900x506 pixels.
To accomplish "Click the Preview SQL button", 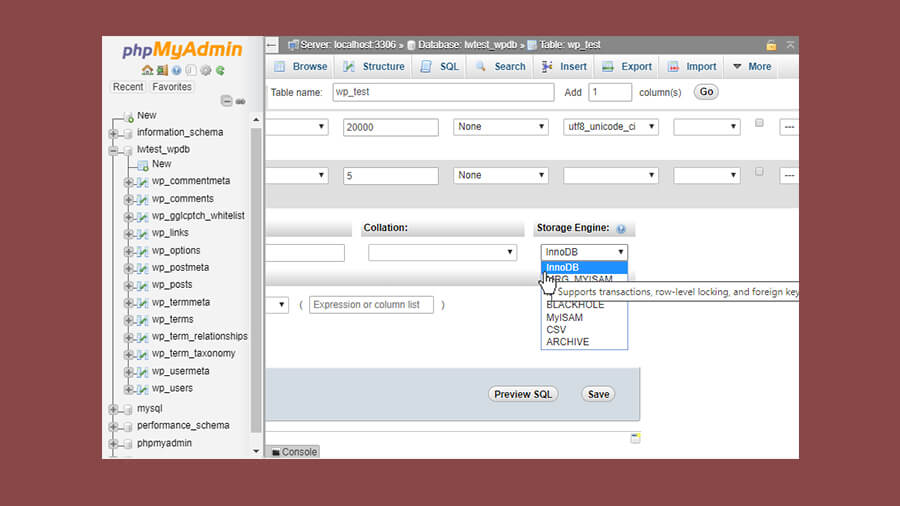I will (x=523, y=395).
